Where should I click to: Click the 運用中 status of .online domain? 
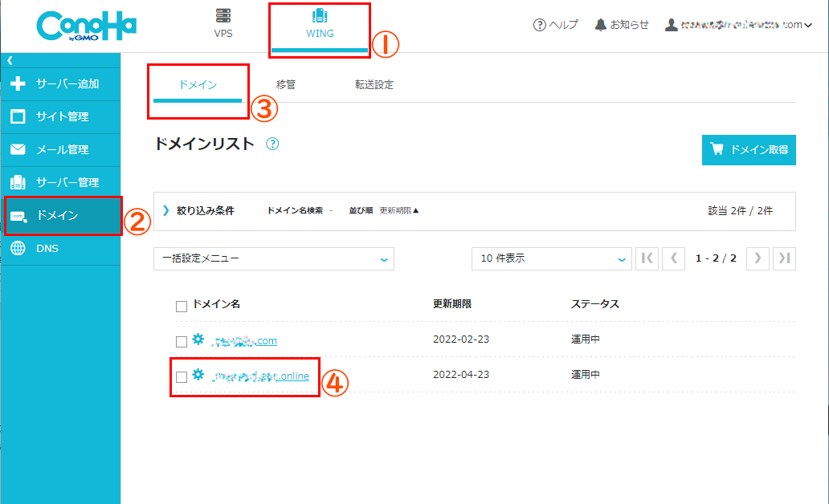click(586, 375)
